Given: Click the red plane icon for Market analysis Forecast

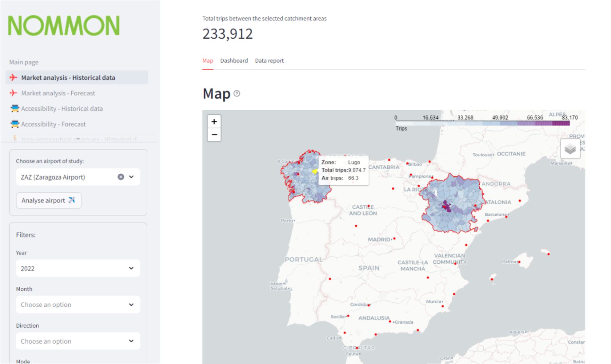Looking at the screenshot, I should [x=13, y=93].
